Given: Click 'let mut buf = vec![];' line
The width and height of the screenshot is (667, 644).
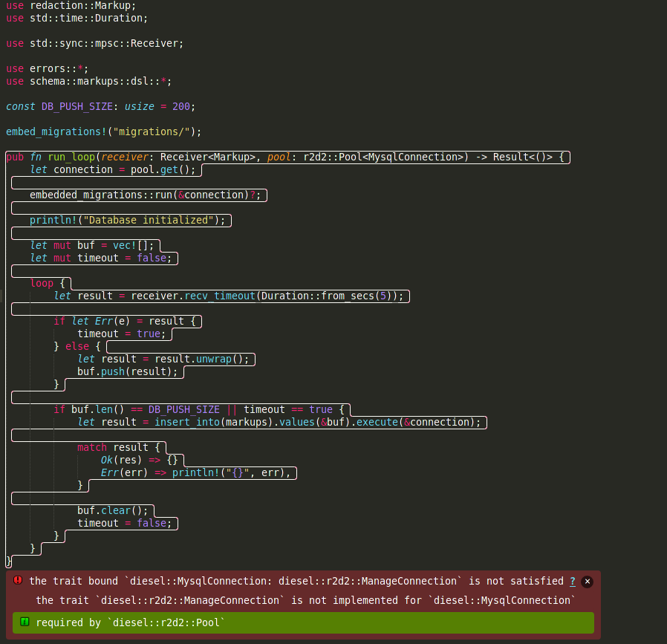Looking at the screenshot, I should coord(92,245).
